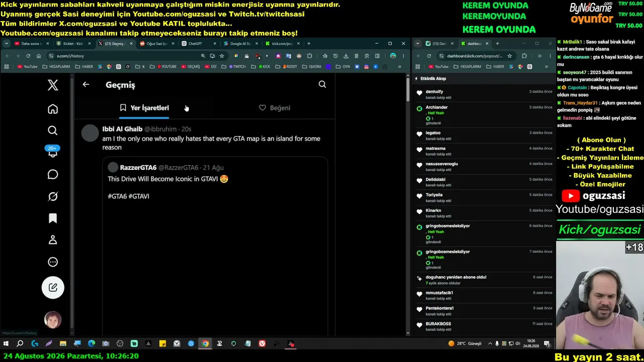The image size is (644, 362).
Task: Switch to the Google AI Studio tab
Action: (240, 44)
